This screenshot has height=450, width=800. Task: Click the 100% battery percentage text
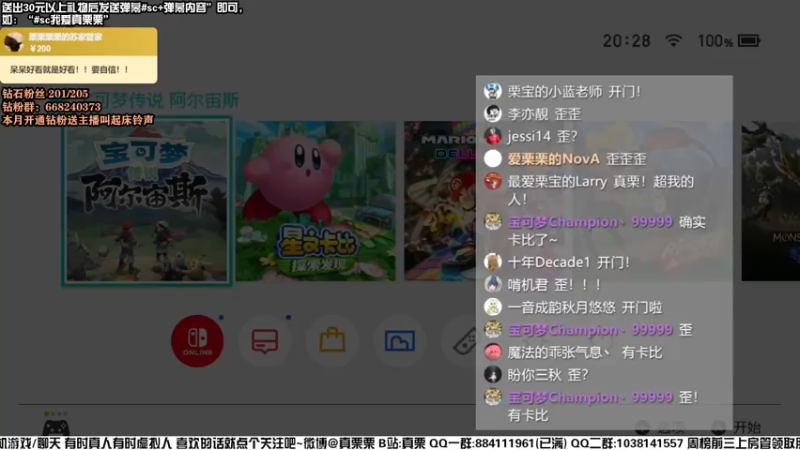click(715, 41)
